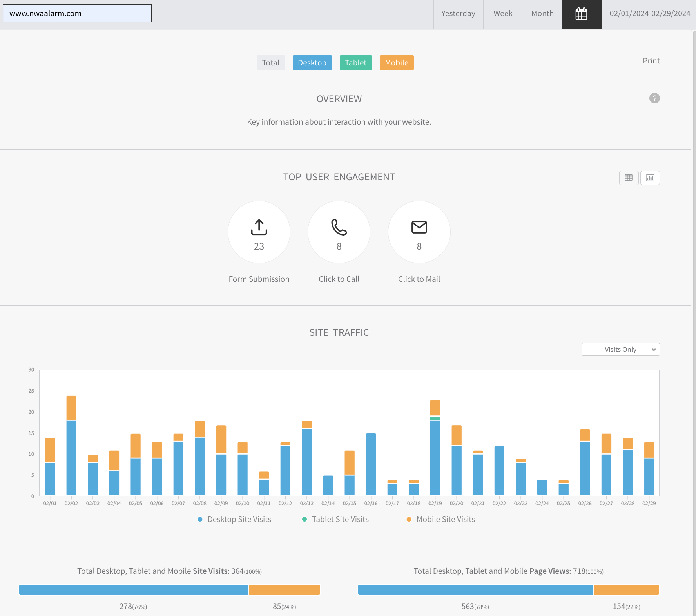Click the Print link
Screen dimensions: 696x616
[651, 61]
